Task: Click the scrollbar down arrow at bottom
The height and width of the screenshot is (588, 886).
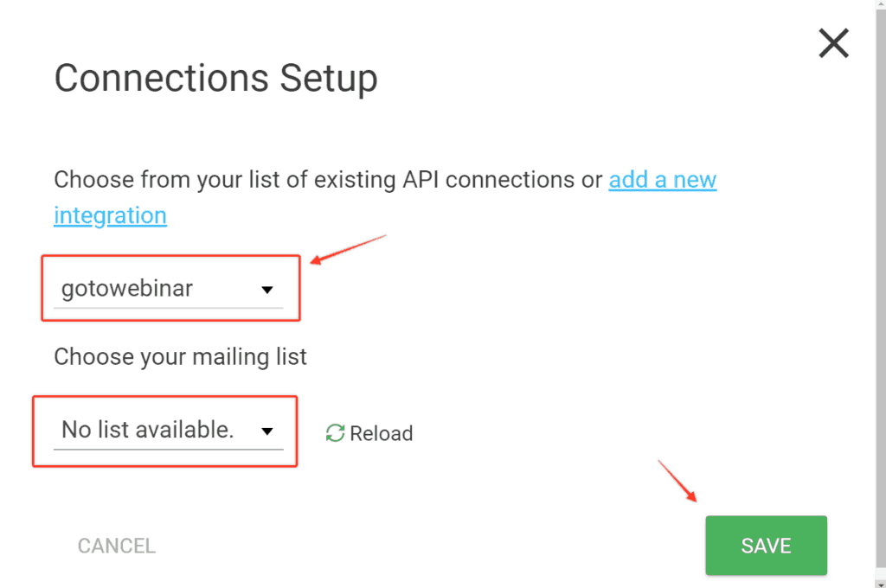Action: (881, 584)
